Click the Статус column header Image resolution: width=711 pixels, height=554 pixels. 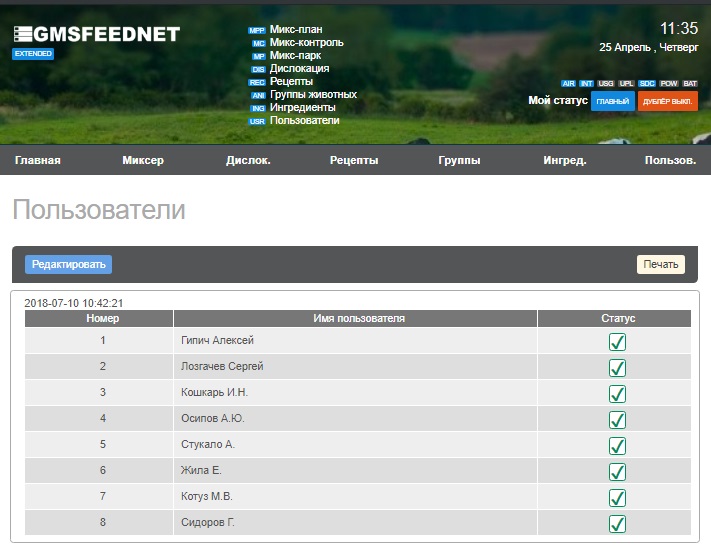click(x=614, y=318)
